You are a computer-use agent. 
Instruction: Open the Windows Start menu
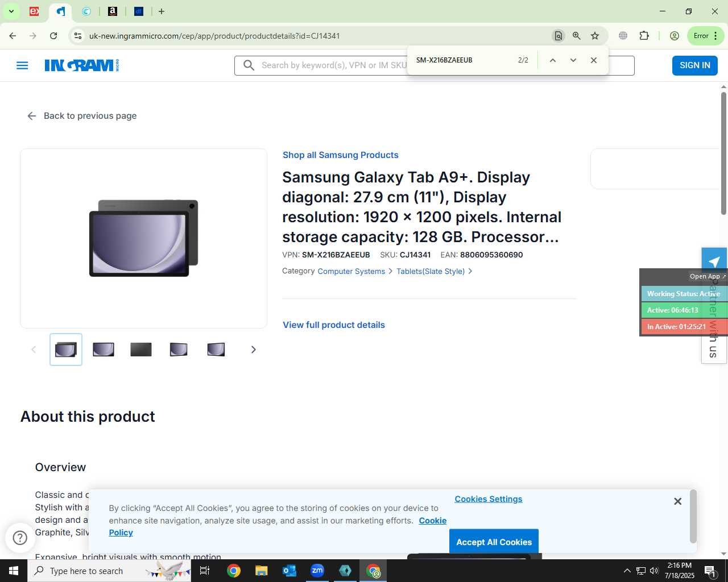14,571
